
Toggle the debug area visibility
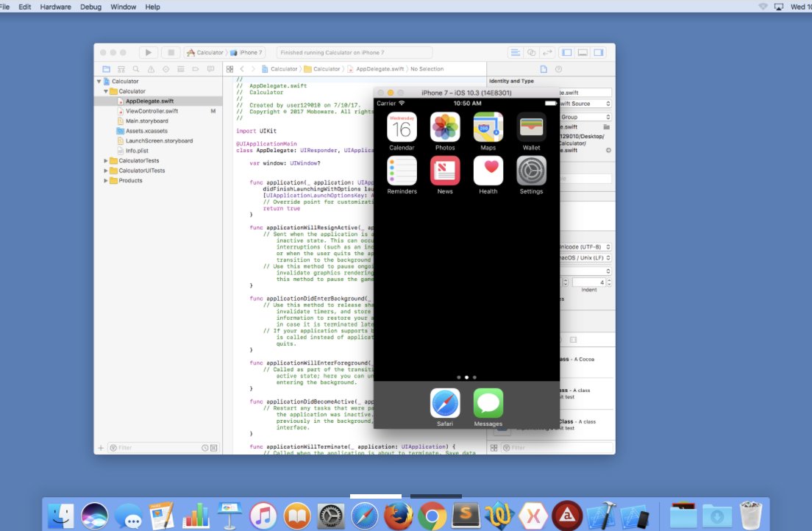coord(583,52)
